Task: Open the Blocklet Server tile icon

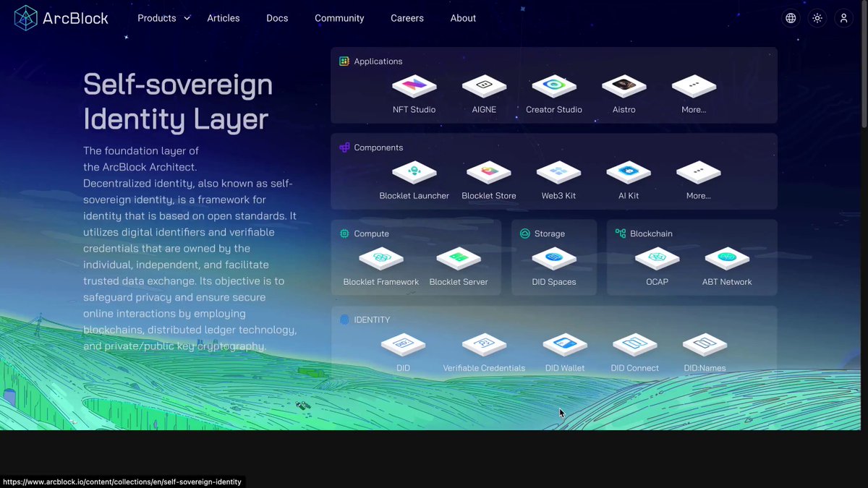Action: 459,258
